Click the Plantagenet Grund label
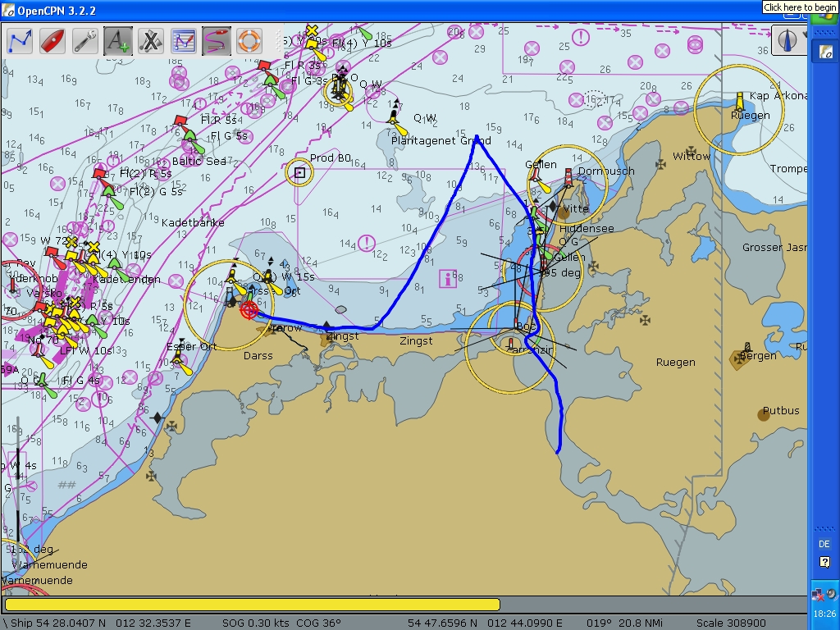This screenshot has height=630, width=840. [441, 140]
